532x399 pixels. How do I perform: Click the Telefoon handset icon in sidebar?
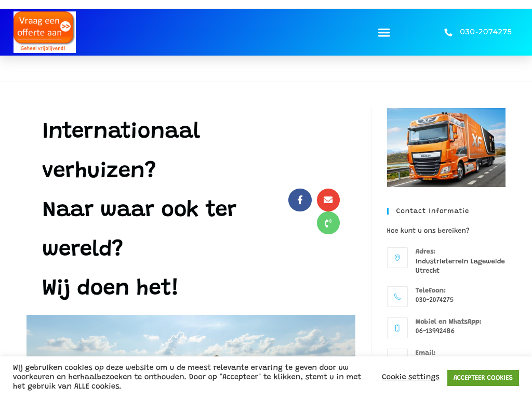click(x=397, y=297)
